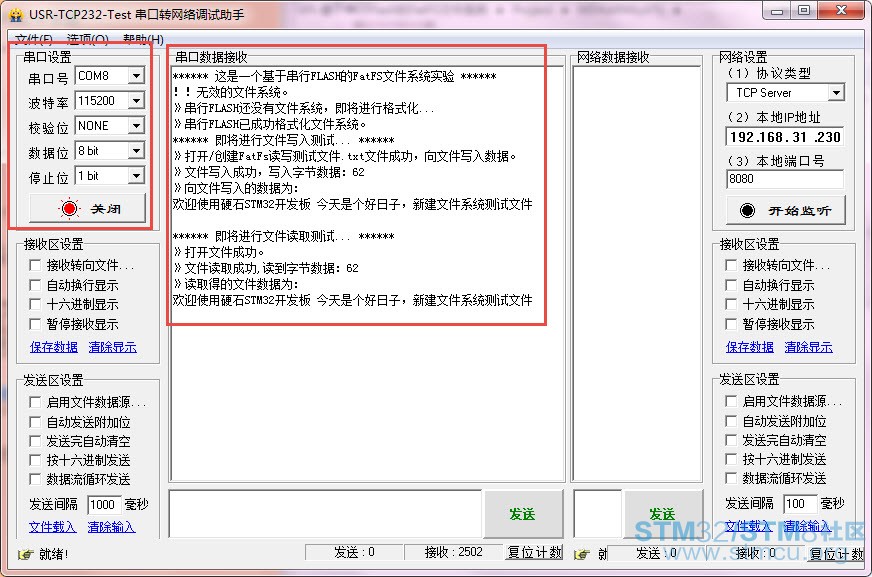Open the 串口号 COM8 dropdown

136,76
